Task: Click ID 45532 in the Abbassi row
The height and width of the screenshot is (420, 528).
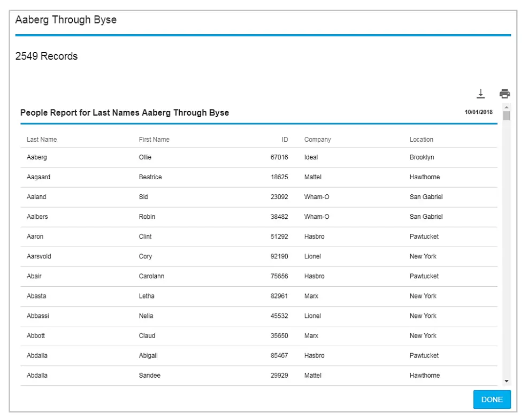Action: [x=279, y=316]
